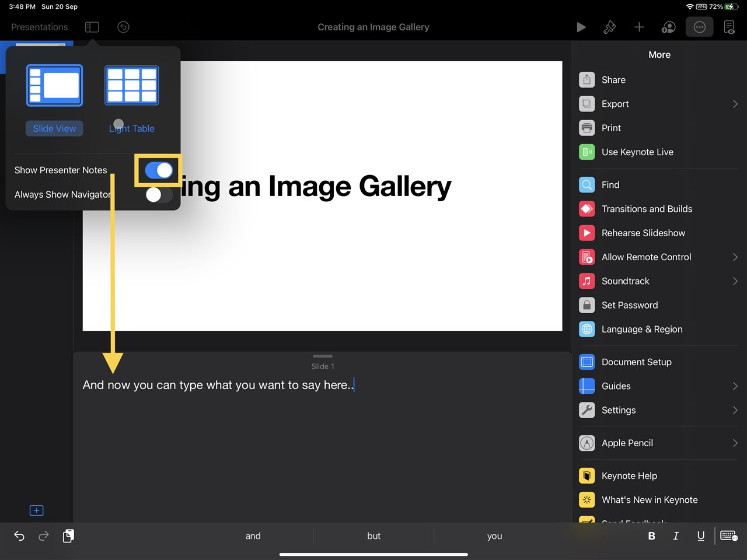
Task: Tap the Soundtrack music icon
Action: (587, 281)
